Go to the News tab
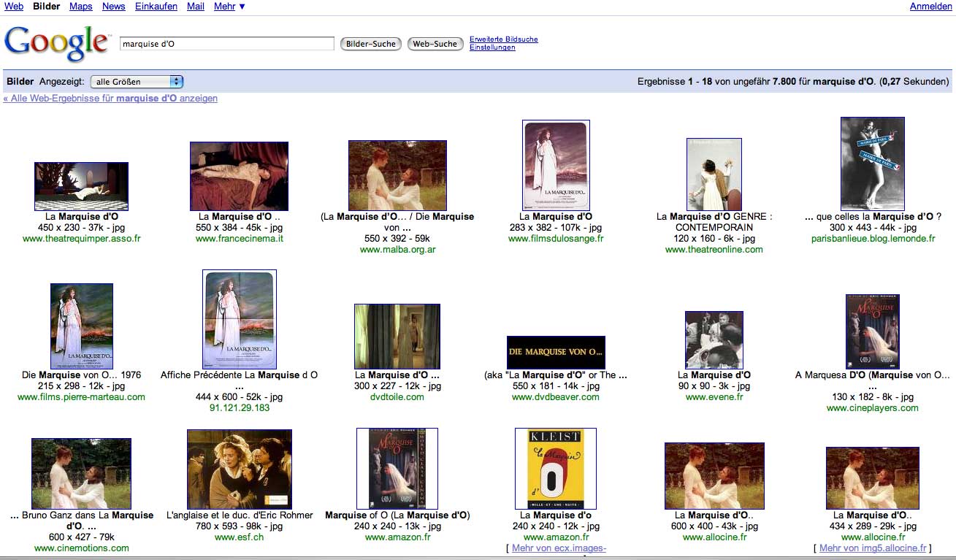Viewport: 956px width, 560px height. (x=113, y=7)
